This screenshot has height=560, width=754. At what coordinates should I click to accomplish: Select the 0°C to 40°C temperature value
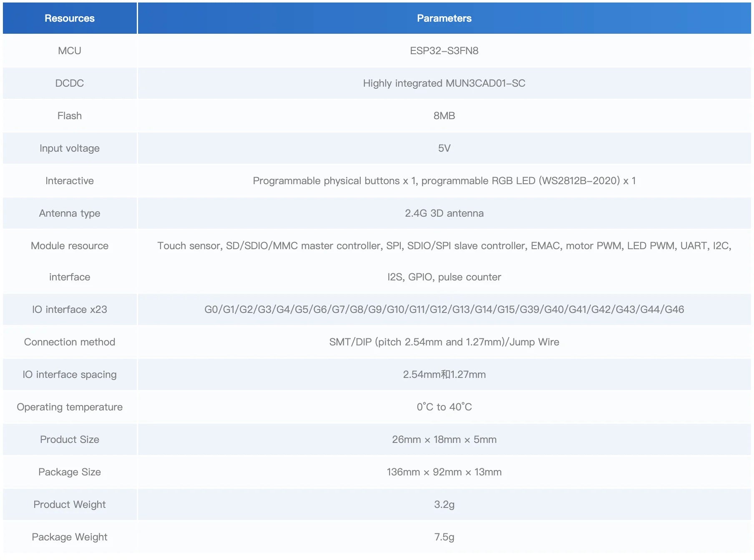coord(444,407)
